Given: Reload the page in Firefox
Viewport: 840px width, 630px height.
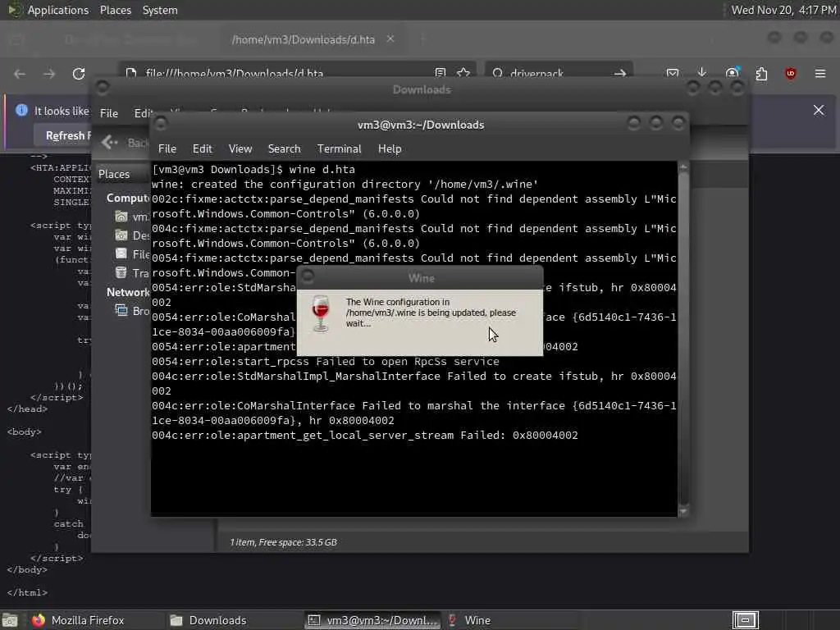Looking at the screenshot, I should 79,74.
